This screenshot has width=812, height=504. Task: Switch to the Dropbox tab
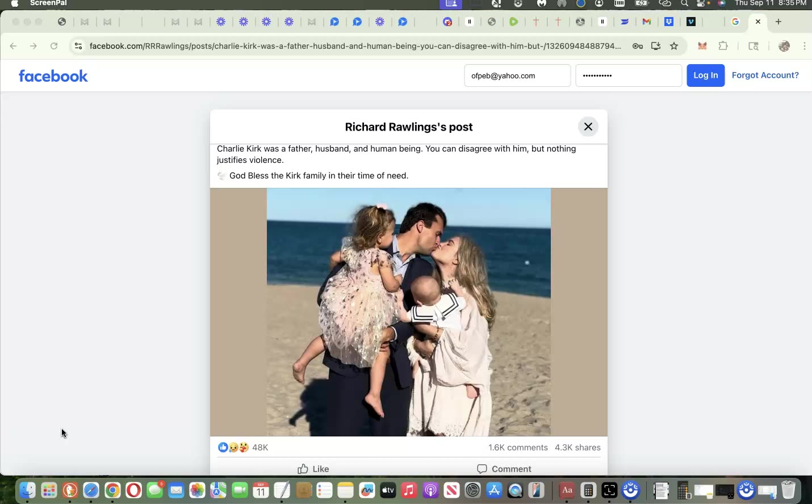point(669,22)
